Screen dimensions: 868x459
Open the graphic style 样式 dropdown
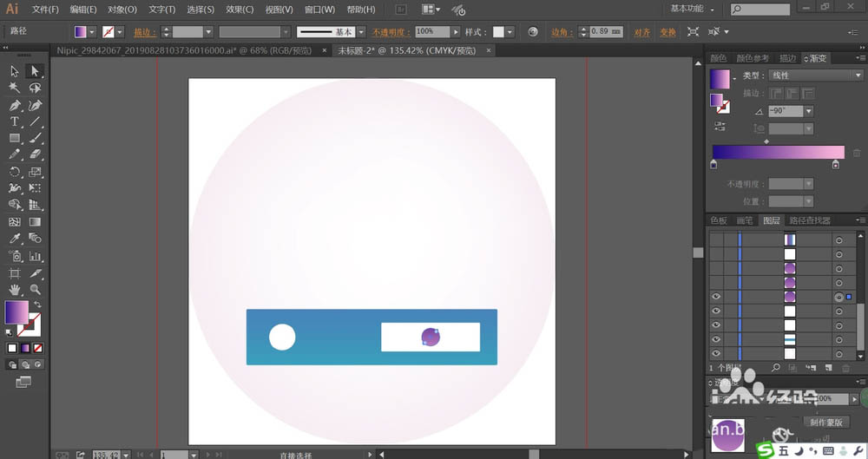(510, 32)
